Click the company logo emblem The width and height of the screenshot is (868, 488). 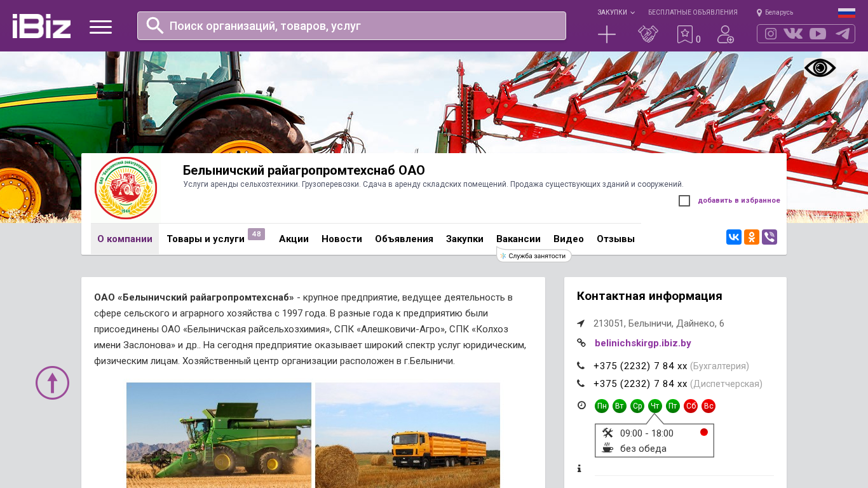[126, 188]
